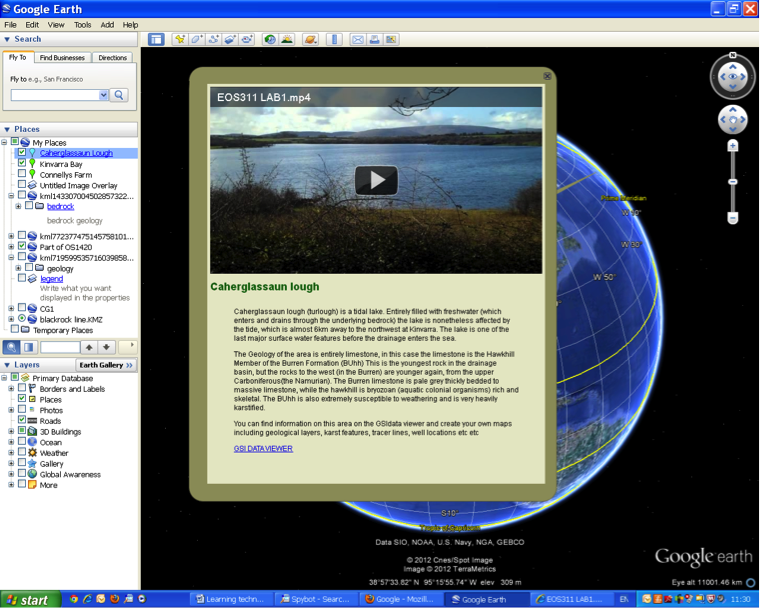Screen dimensions: 760x608
Task: Hide the sidebar using the toolbar icon
Action: coord(156,40)
